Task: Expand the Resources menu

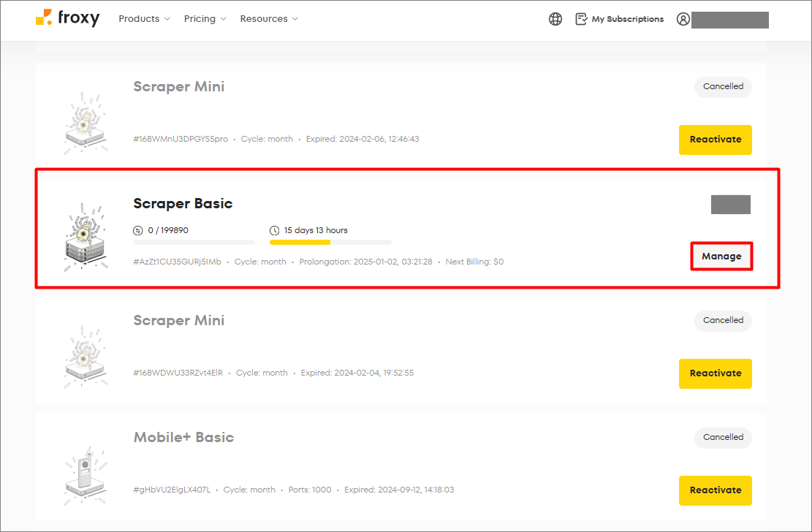Action: (x=269, y=19)
